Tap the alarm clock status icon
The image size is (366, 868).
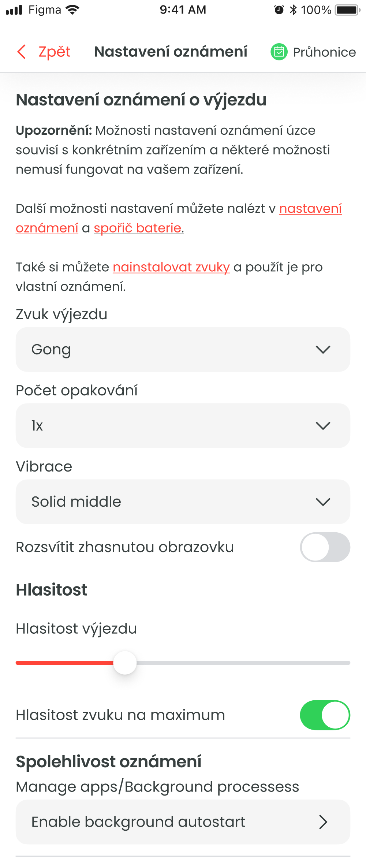pyautogui.click(x=279, y=10)
